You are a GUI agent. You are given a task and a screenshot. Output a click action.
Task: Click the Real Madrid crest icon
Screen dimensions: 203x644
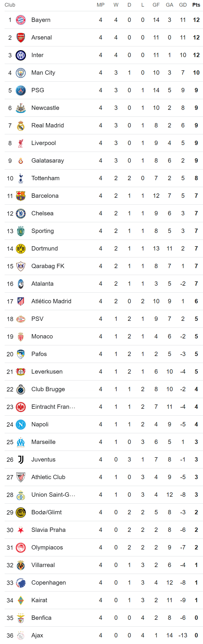tap(21, 125)
